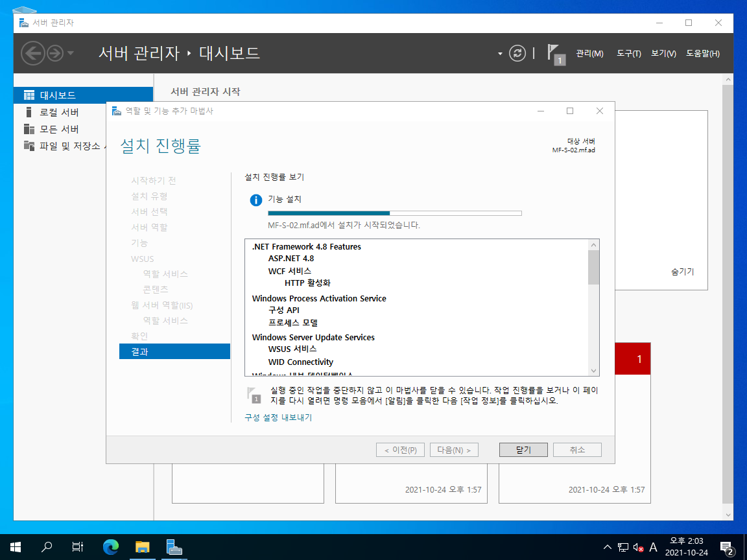747x560 pixels.
Task: Open taskbar search magnifier
Action: (x=47, y=547)
